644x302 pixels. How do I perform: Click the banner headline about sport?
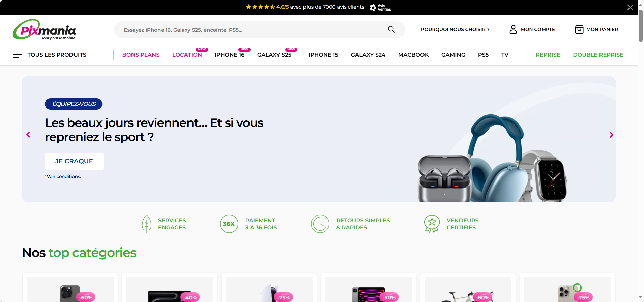point(154,130)
